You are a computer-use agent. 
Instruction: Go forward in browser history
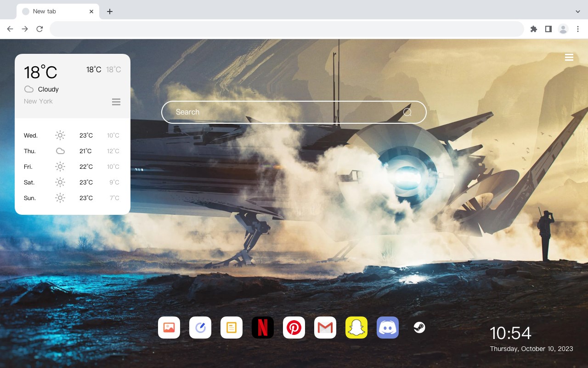click(25, 29)
